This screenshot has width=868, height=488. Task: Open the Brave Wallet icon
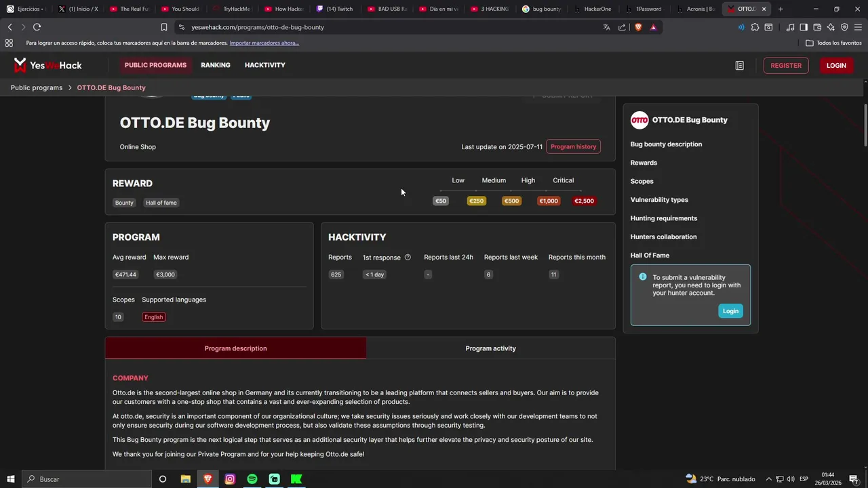coord(817,27)
